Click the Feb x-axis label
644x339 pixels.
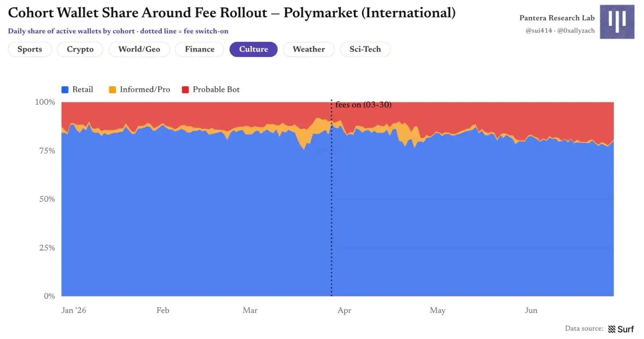[163, 310]
